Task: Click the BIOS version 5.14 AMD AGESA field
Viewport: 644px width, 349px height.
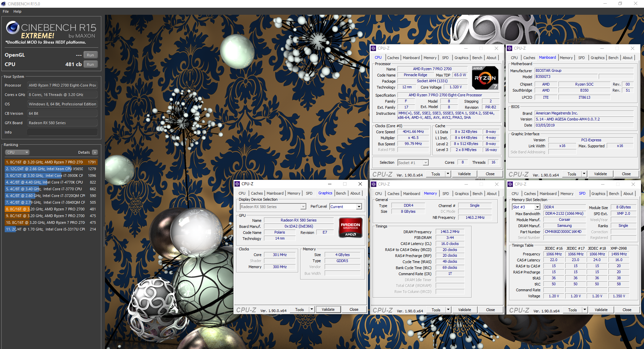Action: tap(584, 119)
